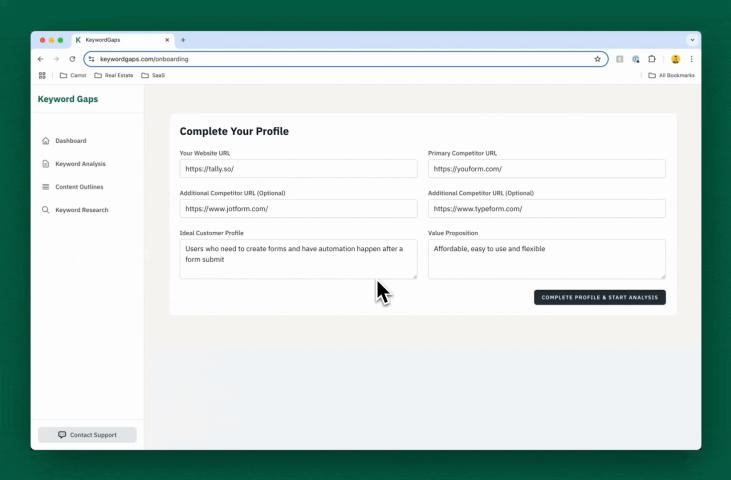The width and height of the screenshot is (731, 480).
Task: Click the Keyword Analysis document icon
Action: [x=46, y=164]
